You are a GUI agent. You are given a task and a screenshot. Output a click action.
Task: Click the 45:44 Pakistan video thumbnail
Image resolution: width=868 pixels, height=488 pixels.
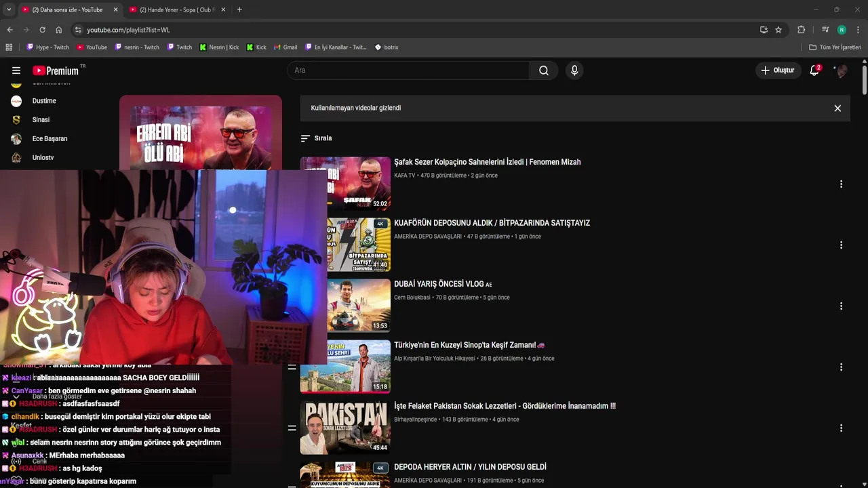click(x=345, y=427)
